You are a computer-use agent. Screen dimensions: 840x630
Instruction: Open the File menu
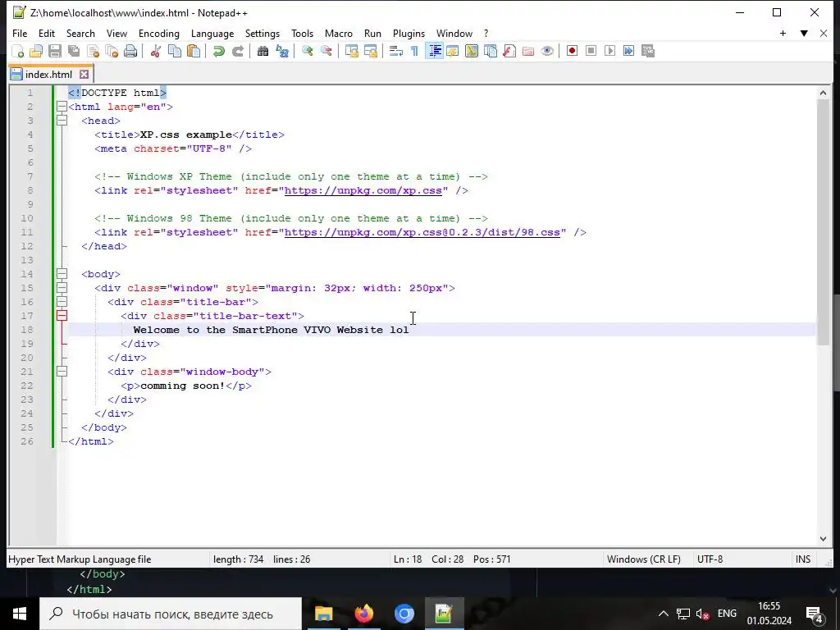pyautogui.click(x=20, y=33)
